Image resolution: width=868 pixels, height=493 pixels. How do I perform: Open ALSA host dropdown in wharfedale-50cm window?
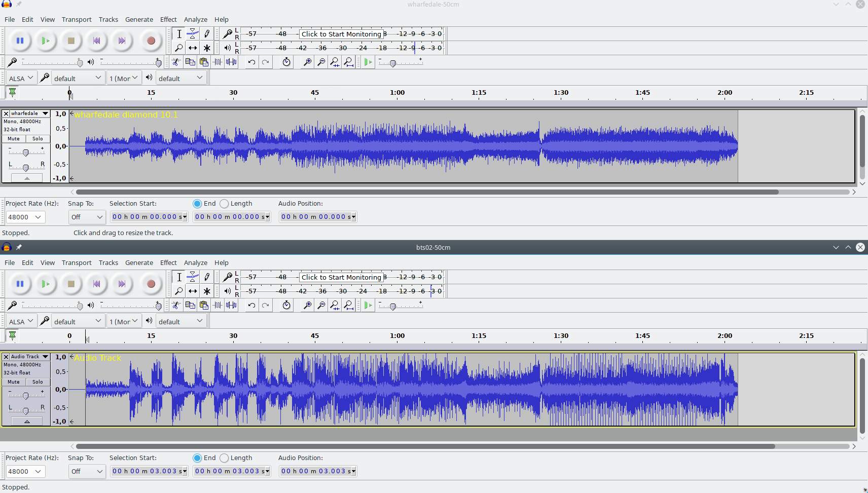point(21,78)
